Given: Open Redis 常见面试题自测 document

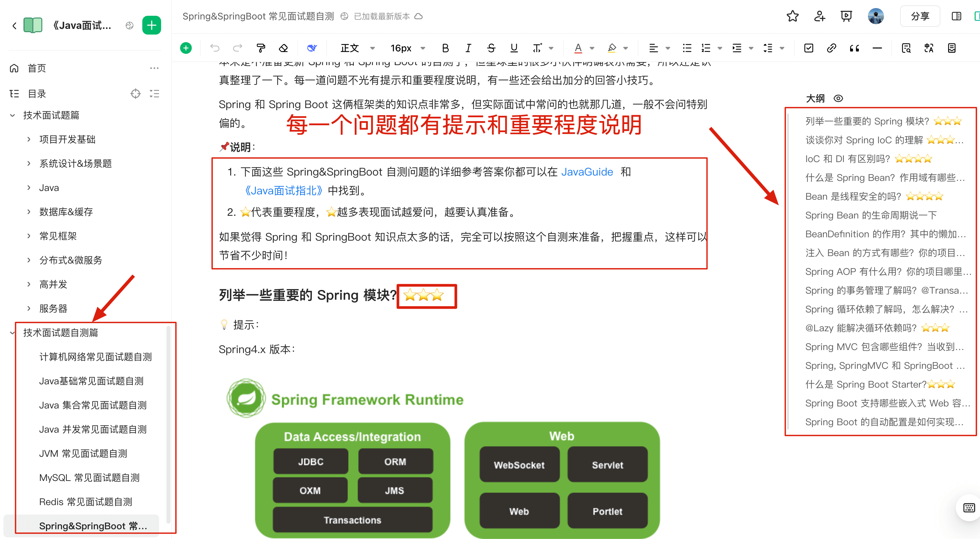Looking at the screenshot, I should 86,501.
